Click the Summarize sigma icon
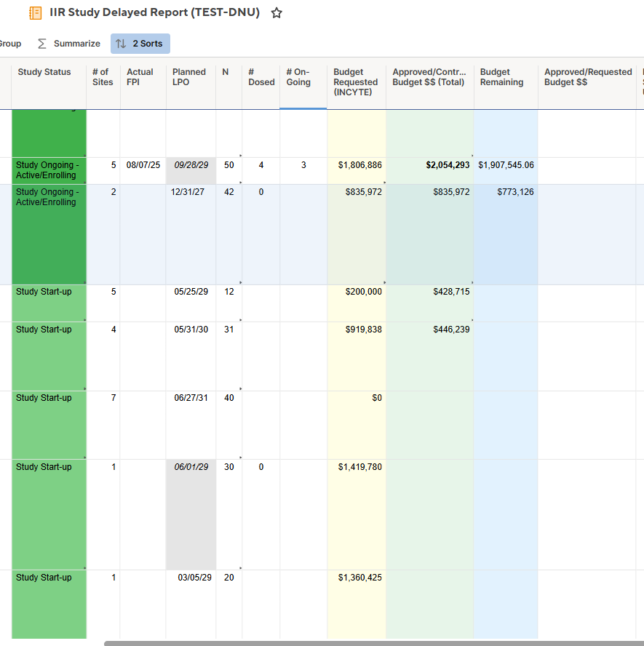The height and width of the screenshot is (646, 644). click(x=41, y=44)
